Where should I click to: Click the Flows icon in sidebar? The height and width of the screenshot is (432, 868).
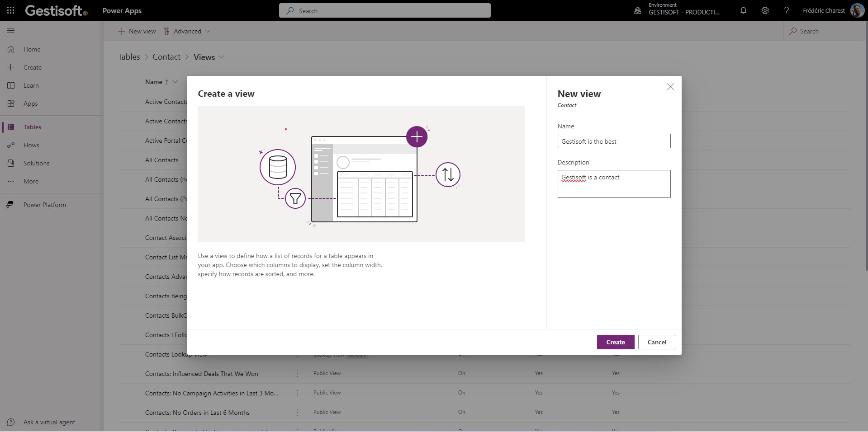tap(11, 145)
